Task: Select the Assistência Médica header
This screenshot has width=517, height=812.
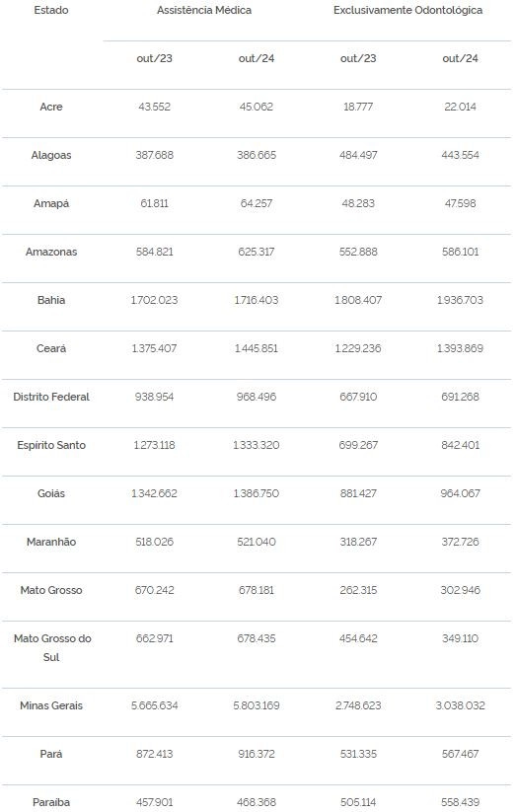Action: pos(204,10)
